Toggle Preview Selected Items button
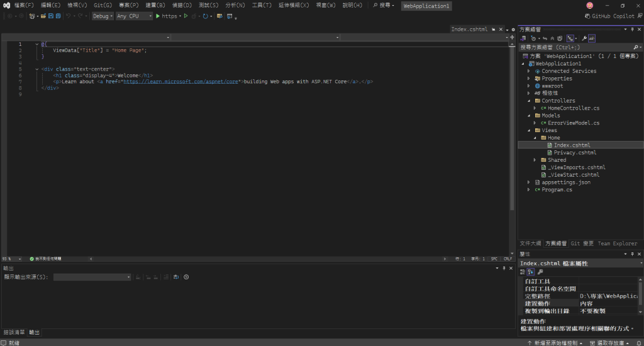644x346 pixels. (x=591, y=38)
